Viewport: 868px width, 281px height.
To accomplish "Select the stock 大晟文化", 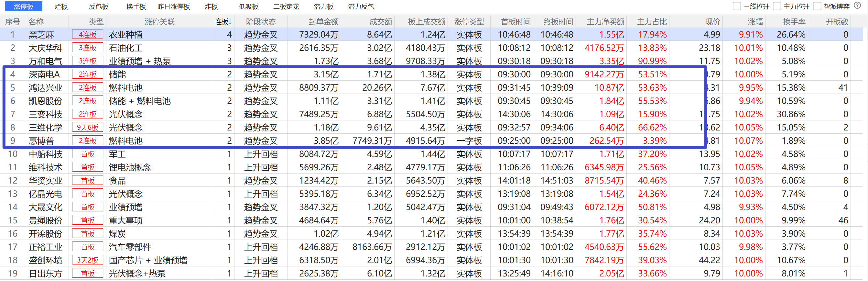I will point(46,207).
